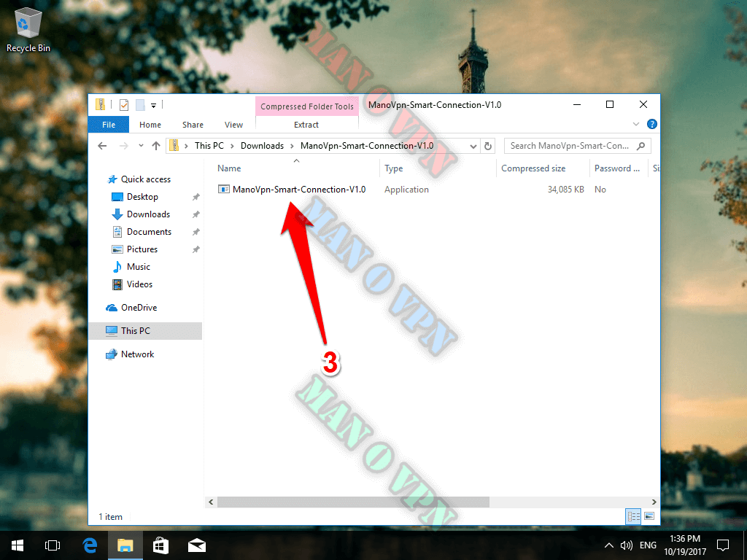Open the clock and calendar flyout

(x=685, y=545)
